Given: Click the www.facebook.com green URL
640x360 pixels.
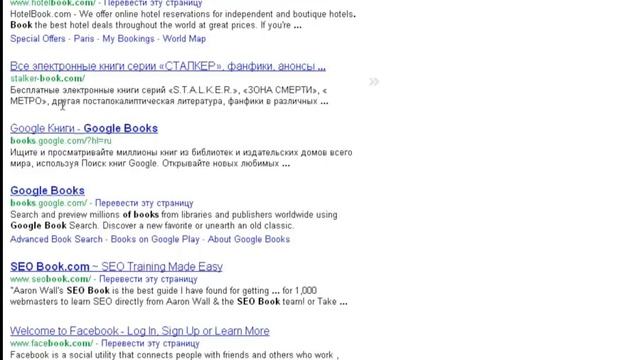Looking at the screenshot, I should pyautogui.click(x=51, y=343).
